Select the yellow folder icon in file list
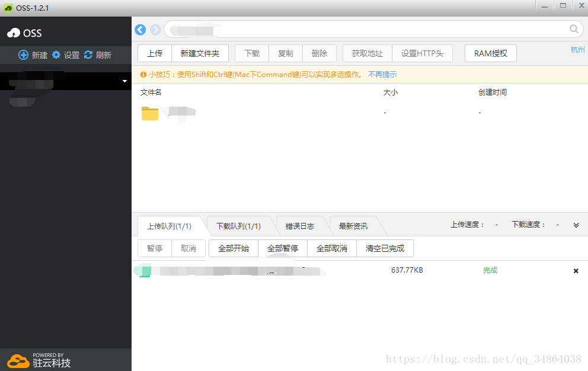The width and height of the screenshot is (588, 371). point(149,113)
